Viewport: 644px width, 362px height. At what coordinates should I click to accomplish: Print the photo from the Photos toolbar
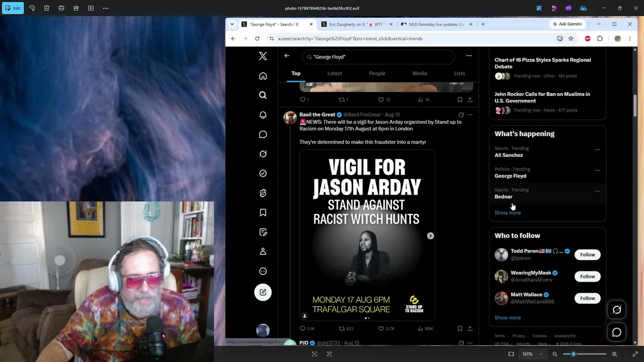click(x=61, y=8)
